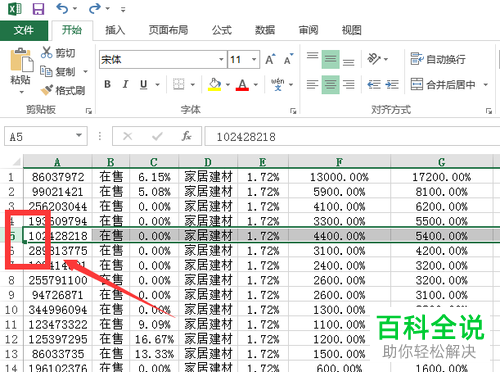The image size is (500, 372).
Task: Open underline style dropdown arrow
Action: tap(157, 85)
